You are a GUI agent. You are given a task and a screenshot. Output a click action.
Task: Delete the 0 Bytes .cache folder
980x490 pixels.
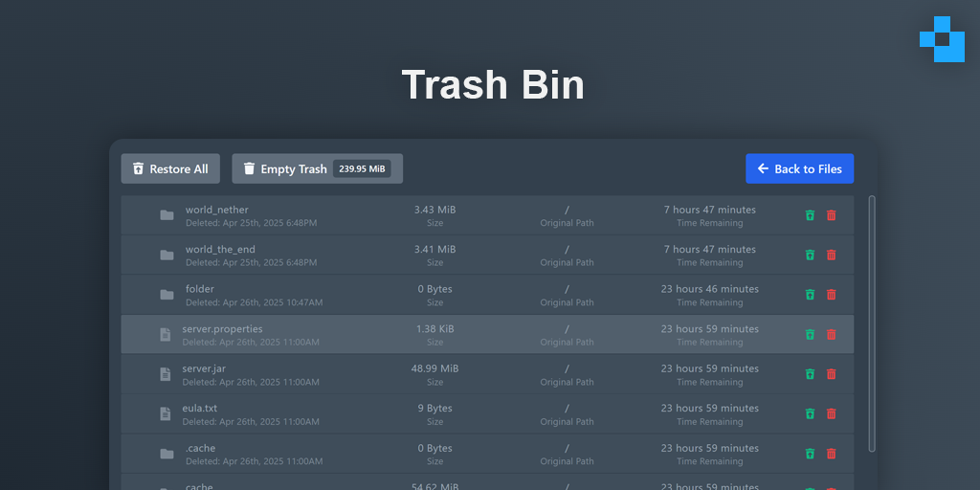832,454
